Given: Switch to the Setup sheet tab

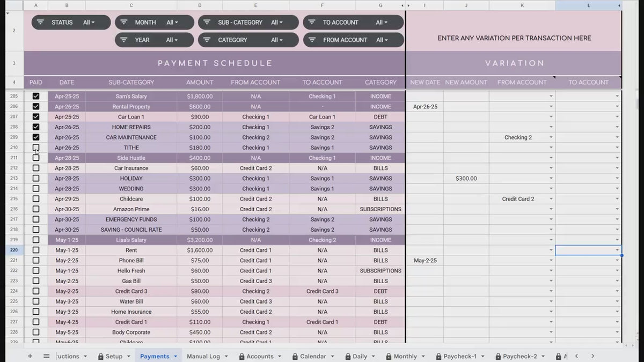Looking at the screenshot, I should coord(114,356).
